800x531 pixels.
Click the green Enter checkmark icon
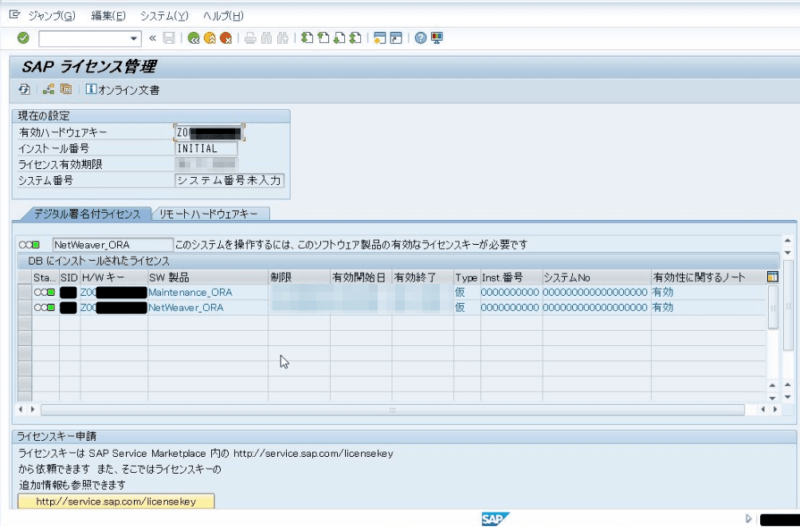tap(23, 38)
